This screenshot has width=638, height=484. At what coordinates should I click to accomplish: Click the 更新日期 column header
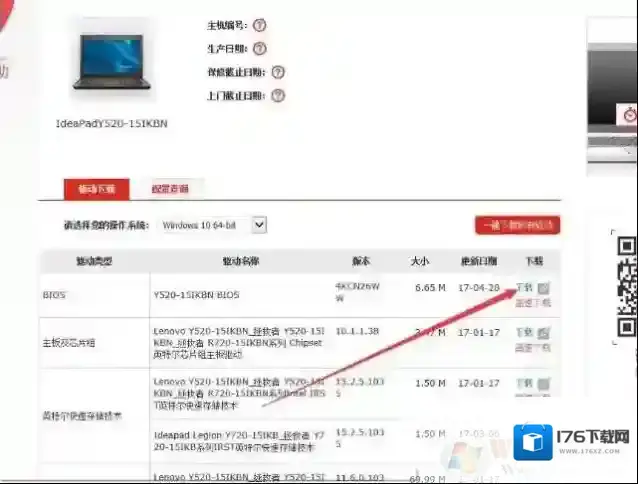tap(478, 261)
